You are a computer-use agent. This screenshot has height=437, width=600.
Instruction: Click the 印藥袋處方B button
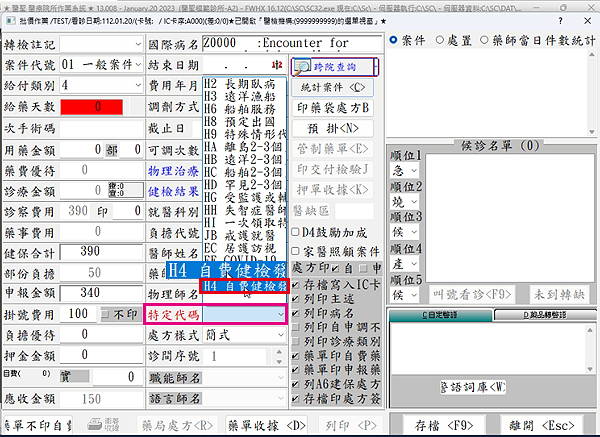333,107
